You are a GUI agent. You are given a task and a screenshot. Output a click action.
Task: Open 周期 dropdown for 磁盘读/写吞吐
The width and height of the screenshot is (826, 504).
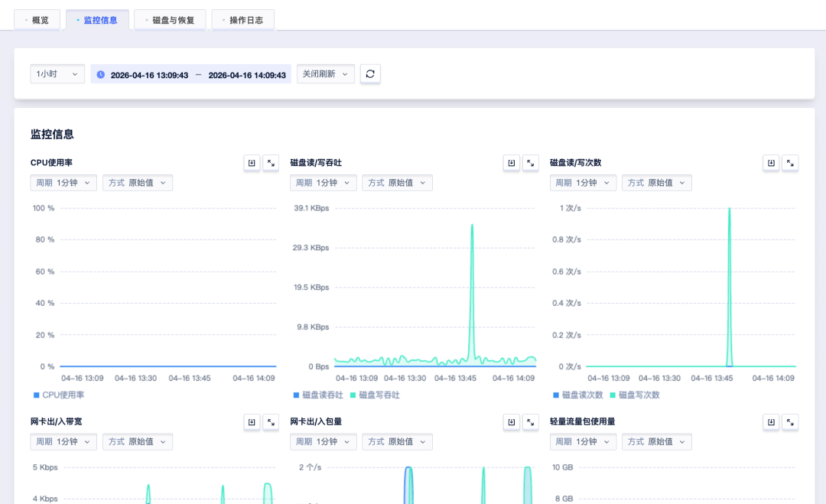click(323, 183)
